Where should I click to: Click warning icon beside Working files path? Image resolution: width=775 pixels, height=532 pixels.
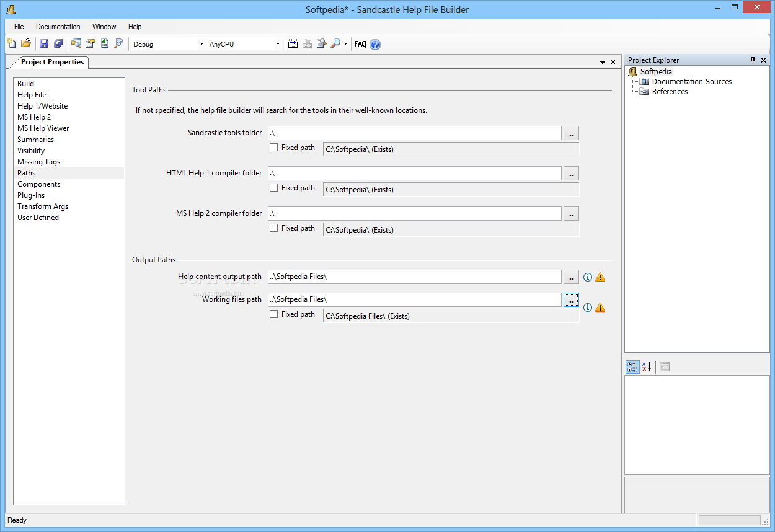pos(600,308)
